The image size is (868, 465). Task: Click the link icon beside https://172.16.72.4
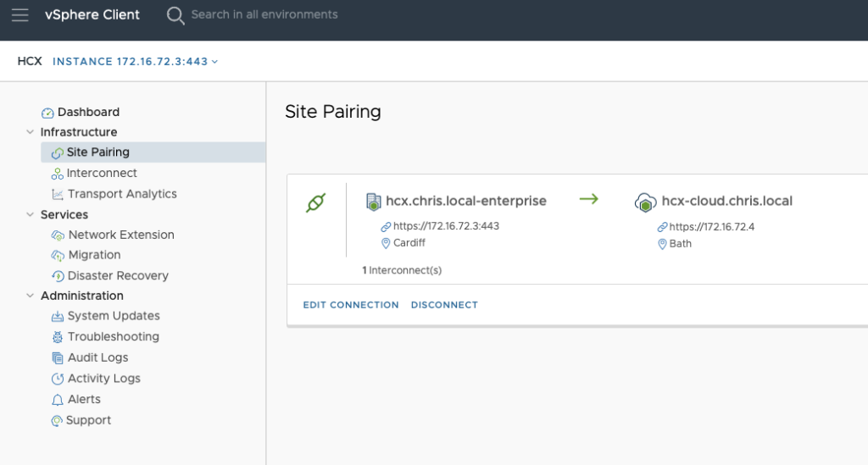tap(662, 227)
